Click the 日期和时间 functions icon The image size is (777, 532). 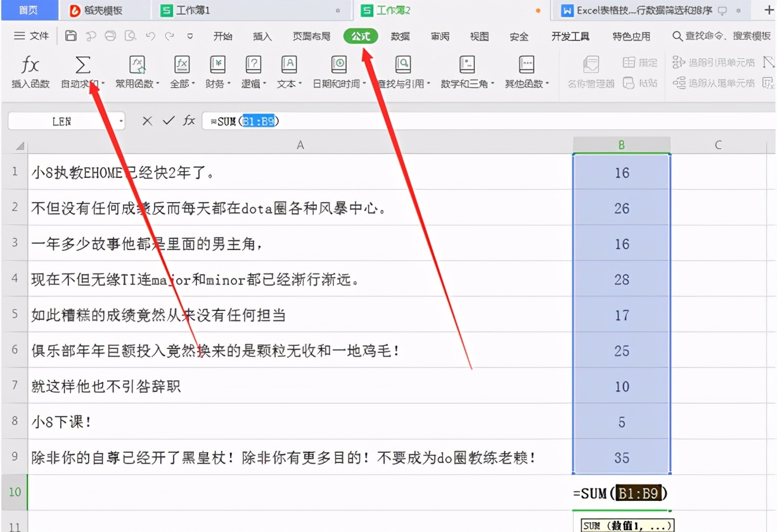[339, 64]
